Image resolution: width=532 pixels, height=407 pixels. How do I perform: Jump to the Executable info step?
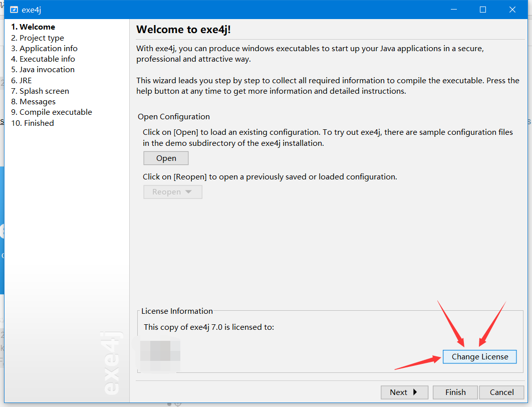(43, 59)
